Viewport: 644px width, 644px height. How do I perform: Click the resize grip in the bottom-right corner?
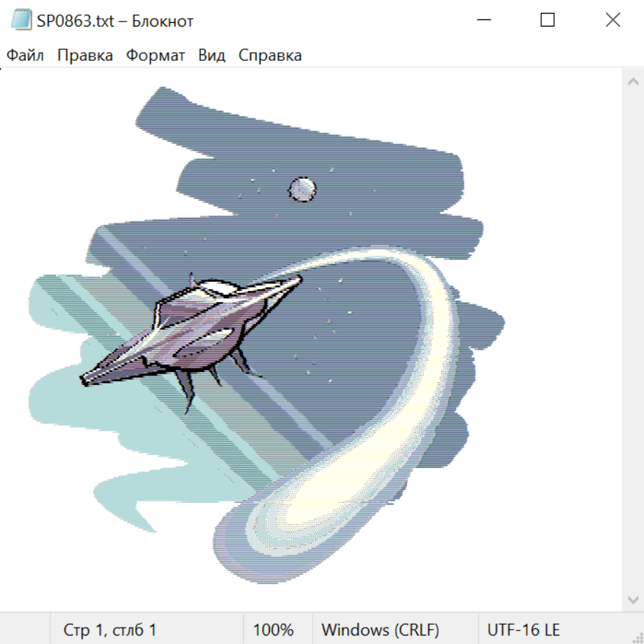pos(637,637)
